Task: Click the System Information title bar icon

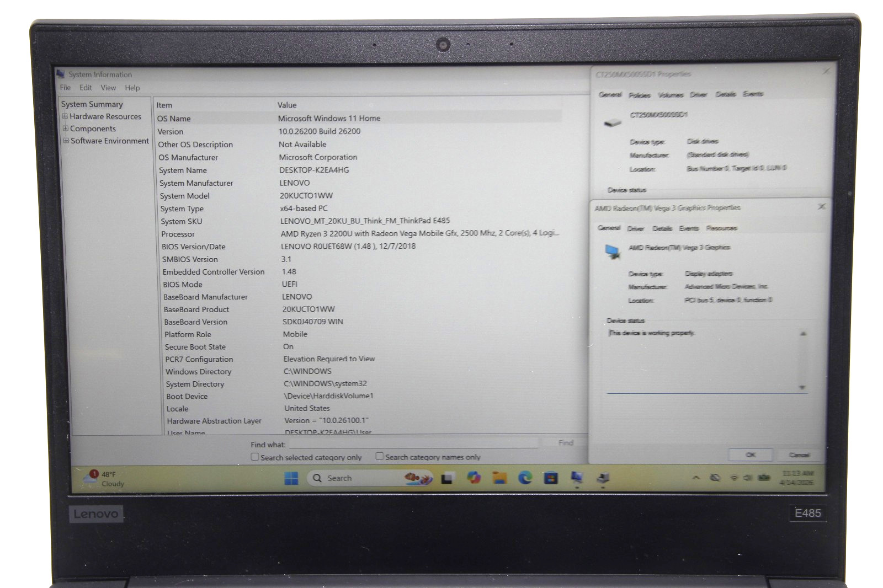Action: pyautogui.click(x=61, y=74)
